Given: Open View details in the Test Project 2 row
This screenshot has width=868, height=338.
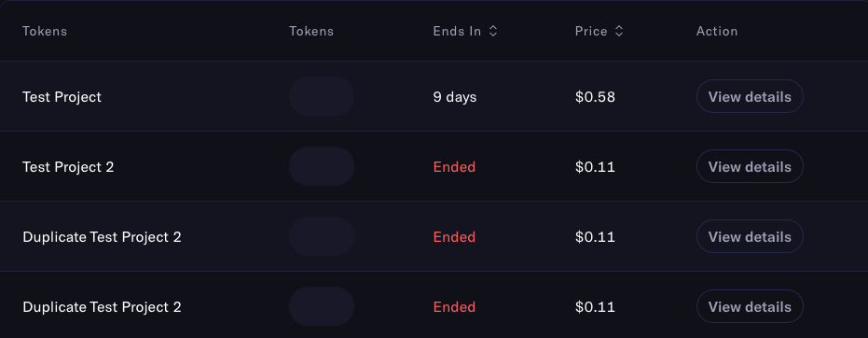Looking at the screenshot, I should 750,167.
